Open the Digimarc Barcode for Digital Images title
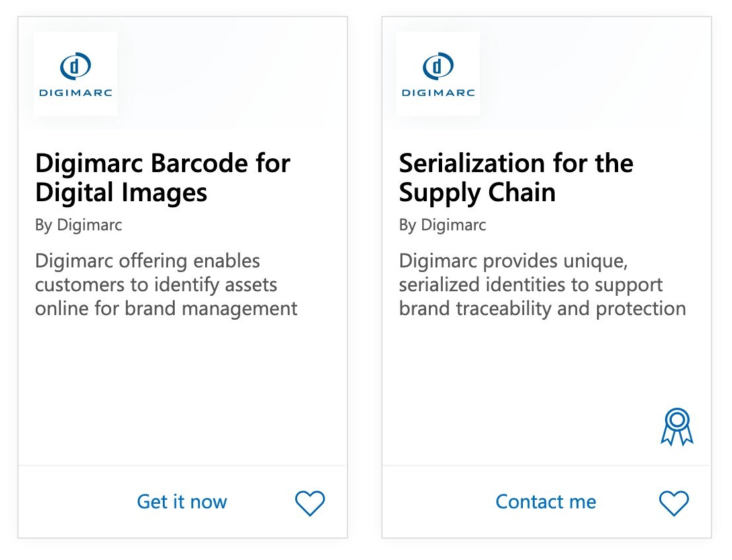 coord(162,177)
